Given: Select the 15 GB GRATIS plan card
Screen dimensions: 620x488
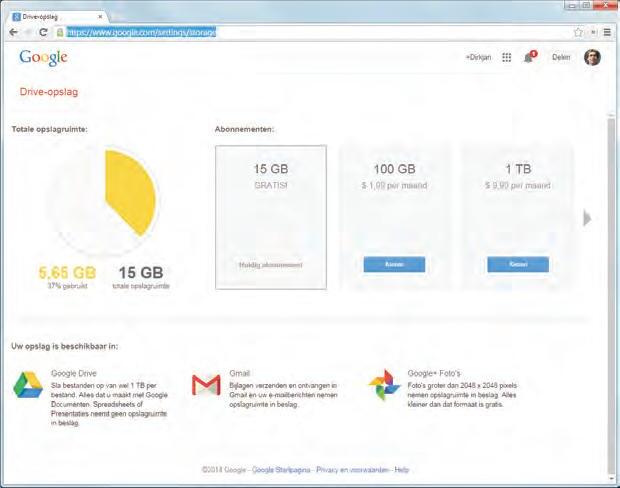Looking at the screenshot, I should pyautogui.click(x=271, y=217).
